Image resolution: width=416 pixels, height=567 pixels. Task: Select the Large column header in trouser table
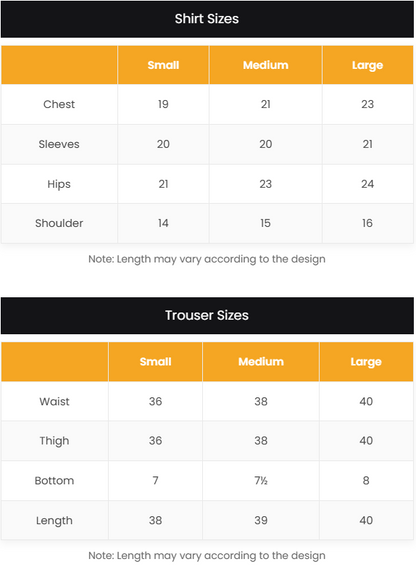(x=366, y=362)
